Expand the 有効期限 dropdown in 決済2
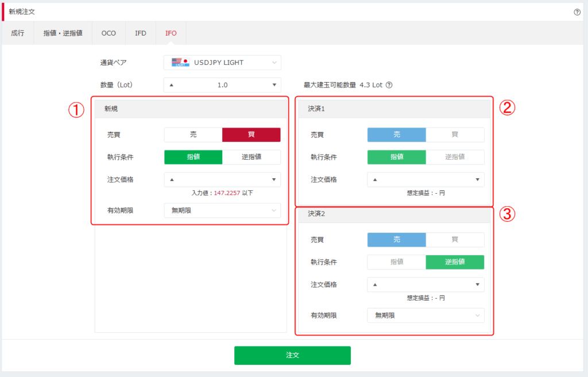This screenshot has width=588, height=377. tap(425, 316)
